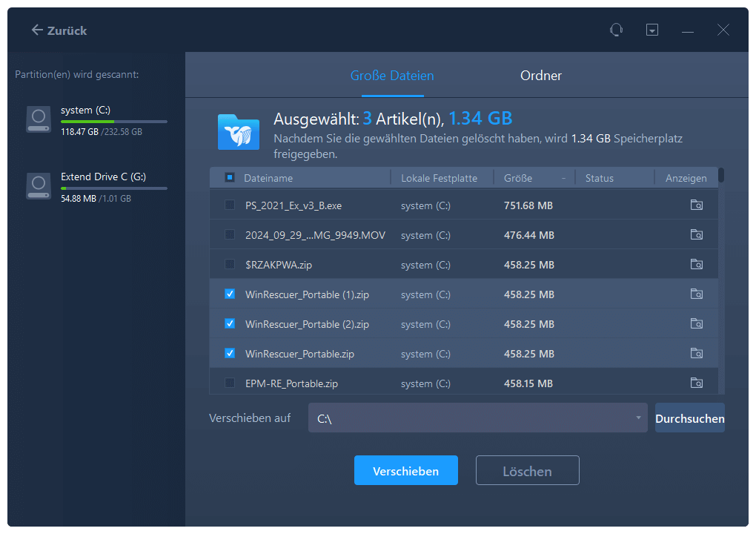Select the Große Dateien tab

(392, 76)
